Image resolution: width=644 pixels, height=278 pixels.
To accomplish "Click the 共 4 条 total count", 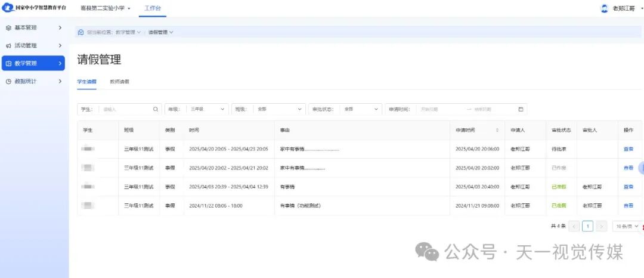I will (558, 226).
